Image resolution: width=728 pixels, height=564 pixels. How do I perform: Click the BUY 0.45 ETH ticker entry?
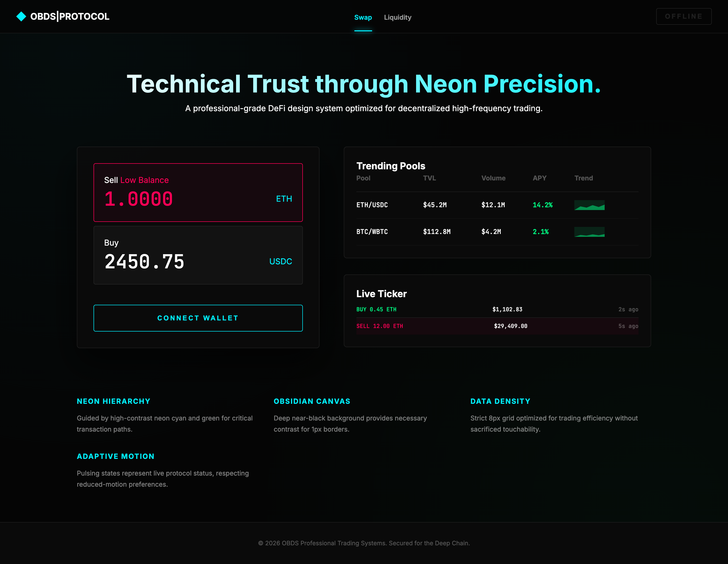click(x=376, y=310)
